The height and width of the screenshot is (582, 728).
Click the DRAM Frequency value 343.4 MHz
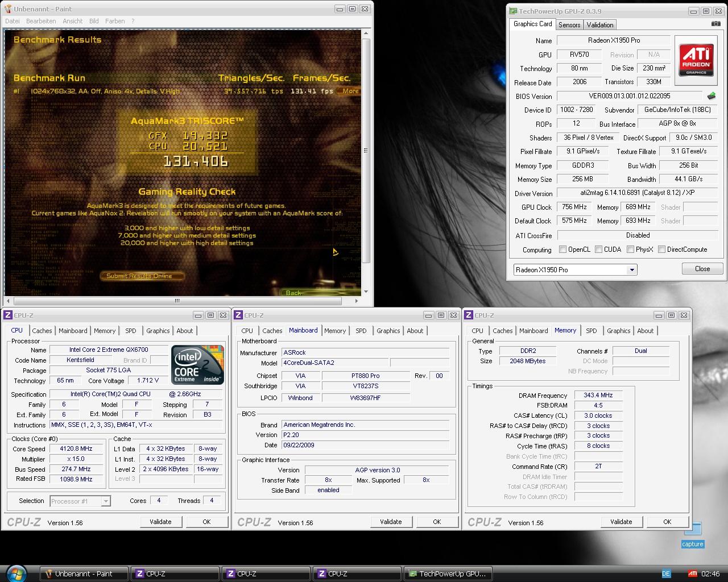tap(598, 396)
